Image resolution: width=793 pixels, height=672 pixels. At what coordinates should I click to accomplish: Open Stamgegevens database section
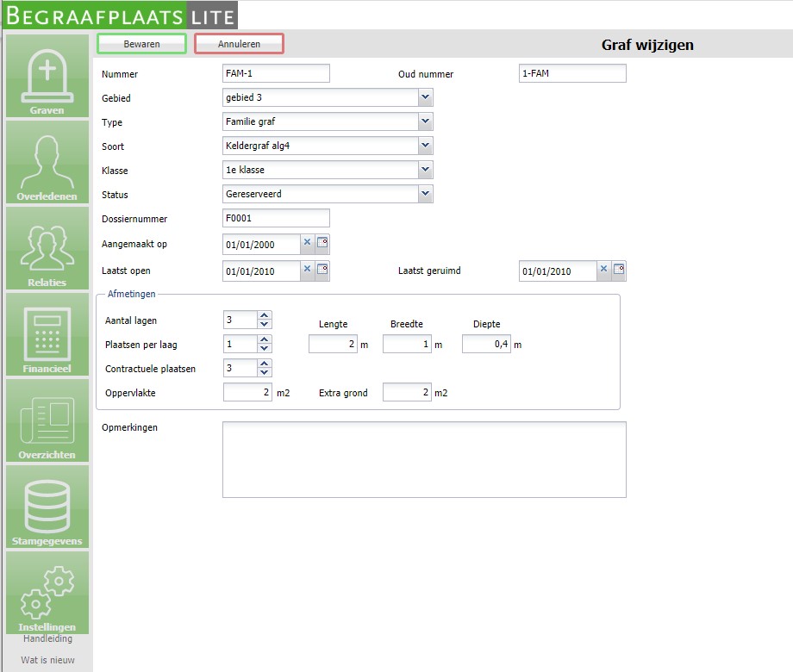coord(47,507)
